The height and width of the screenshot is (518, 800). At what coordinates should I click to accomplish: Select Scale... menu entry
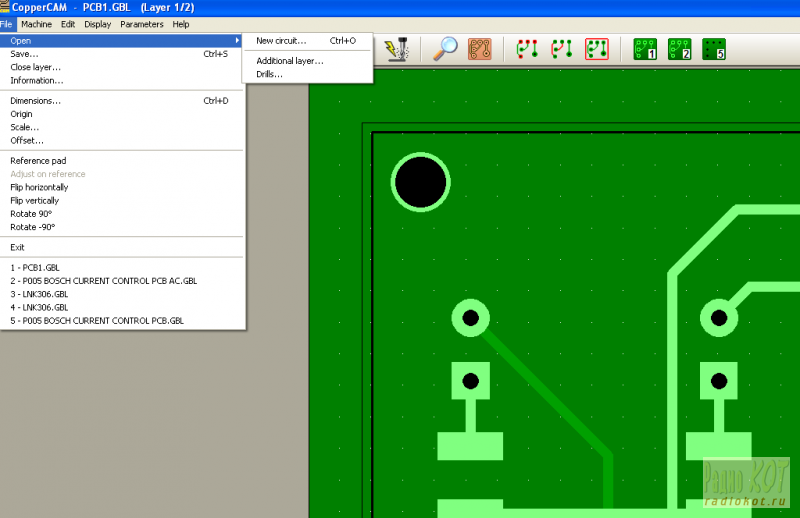click(x=121, y=127)
